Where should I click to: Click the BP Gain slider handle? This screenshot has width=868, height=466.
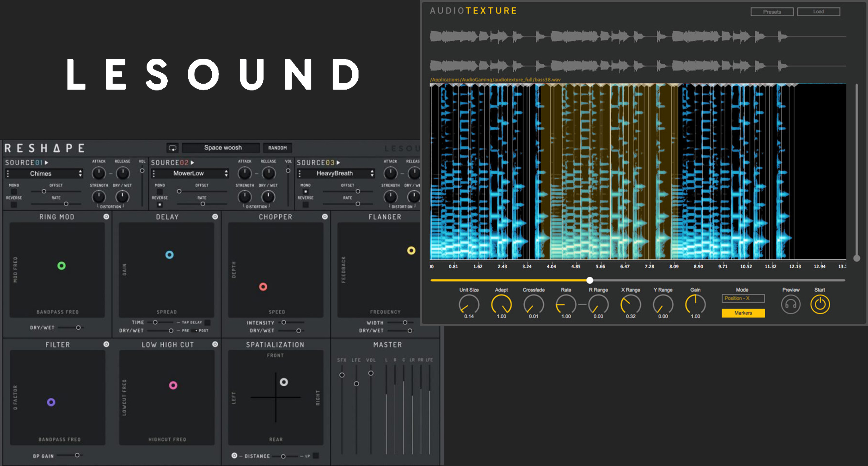click(x=77, y=455)
